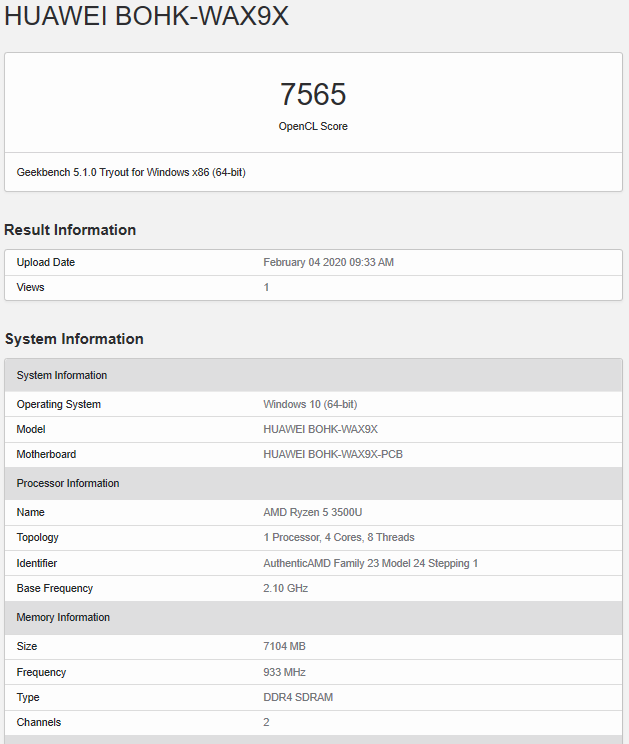The width and height of the screenshot is (629, 744).
Task: Click the Upload Date label
Action: pos(46,262)
